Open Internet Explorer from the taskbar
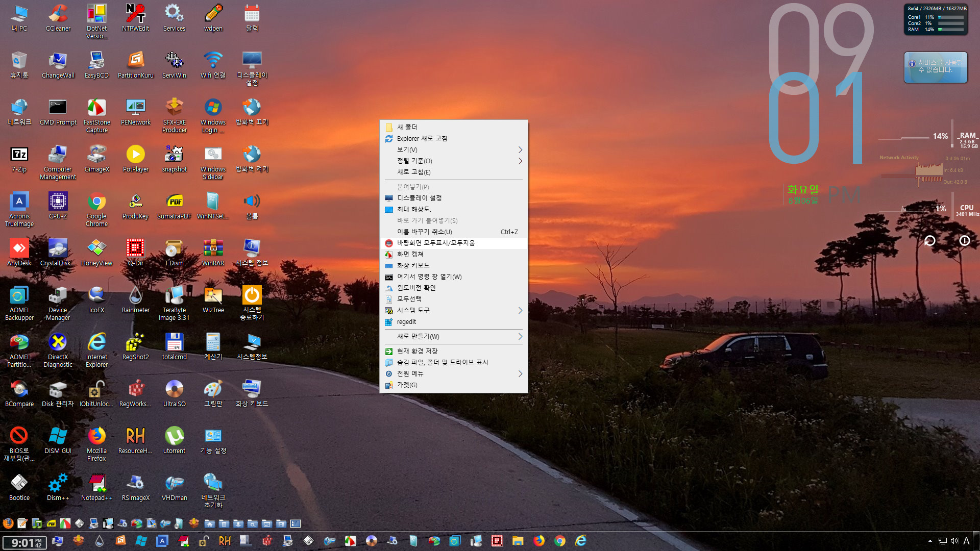This screenshot has height=551, width=980. (x=581, y=541)
